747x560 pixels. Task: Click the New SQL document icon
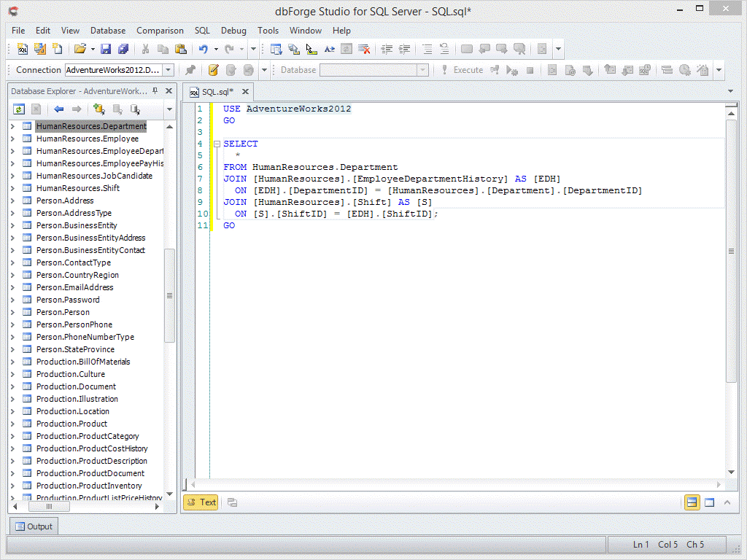pyautogui.click(x=23, y=50)
